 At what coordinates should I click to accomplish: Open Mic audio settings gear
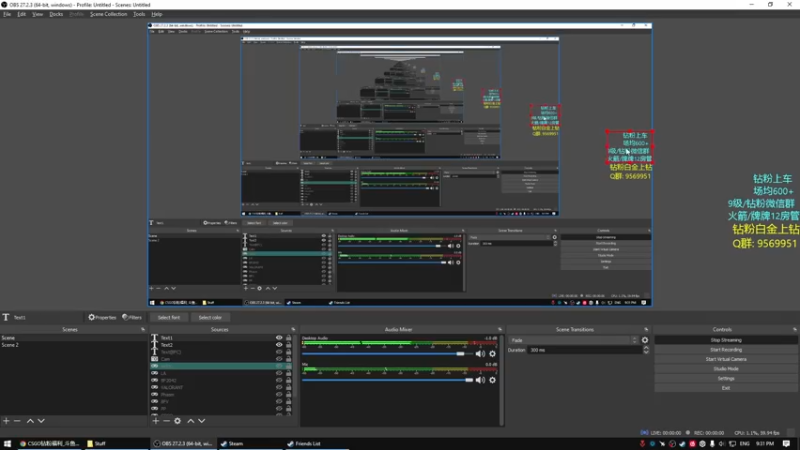click(492, 380)
